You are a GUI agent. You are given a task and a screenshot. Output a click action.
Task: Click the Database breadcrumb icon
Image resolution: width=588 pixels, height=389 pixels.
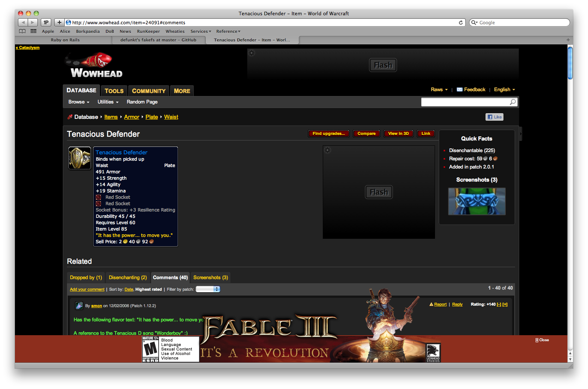[x=70, y=117]
